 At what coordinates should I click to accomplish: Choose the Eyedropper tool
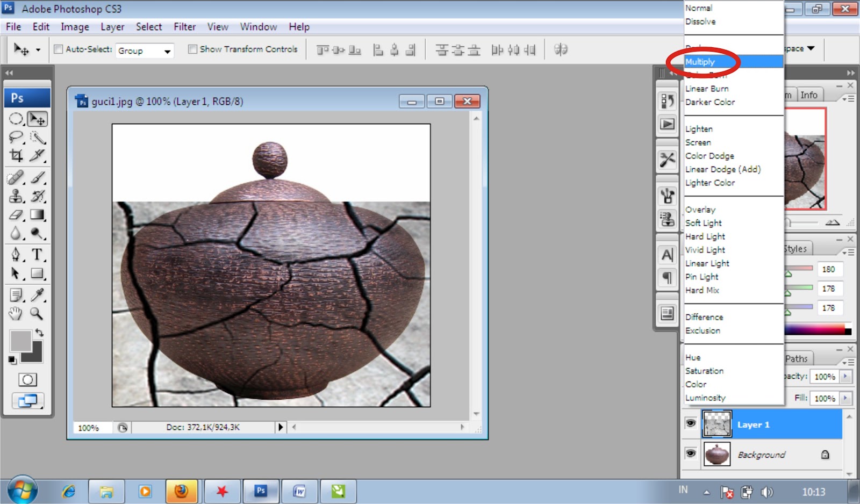point(37,294)
